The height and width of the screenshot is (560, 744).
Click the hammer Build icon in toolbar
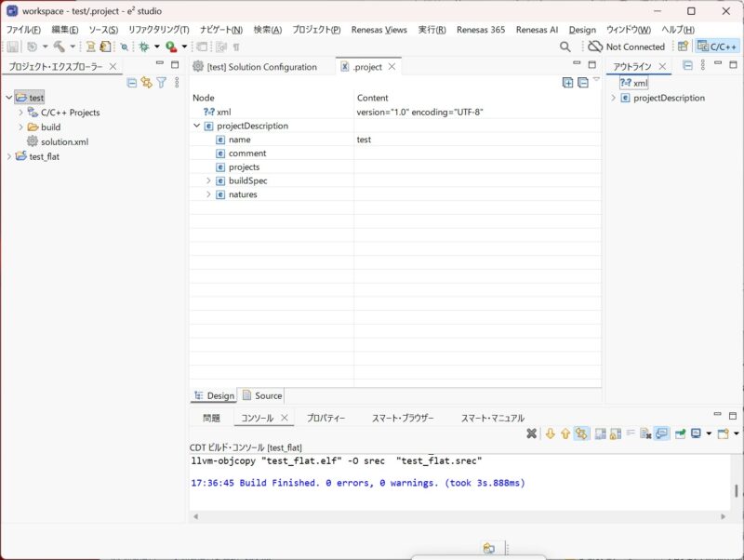tap(60, 47)
